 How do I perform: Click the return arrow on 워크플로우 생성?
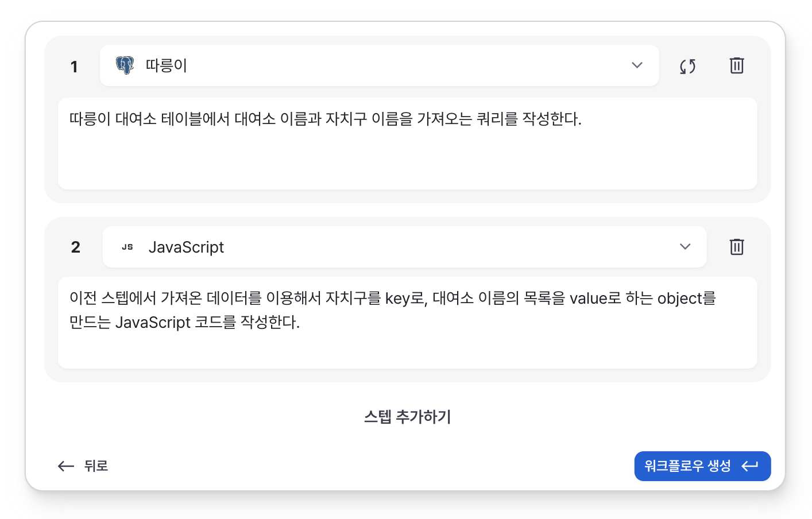[750, 466]
